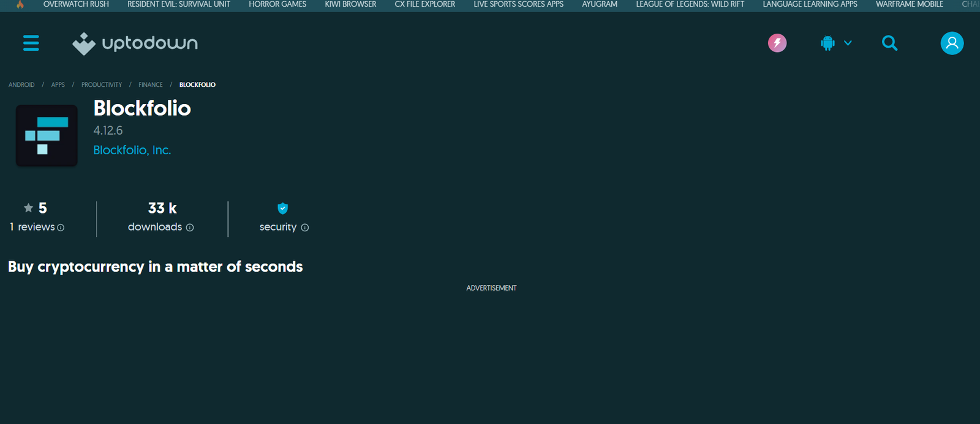
Task: Go to Apps breadcrumb
Action: coord(58,85)
